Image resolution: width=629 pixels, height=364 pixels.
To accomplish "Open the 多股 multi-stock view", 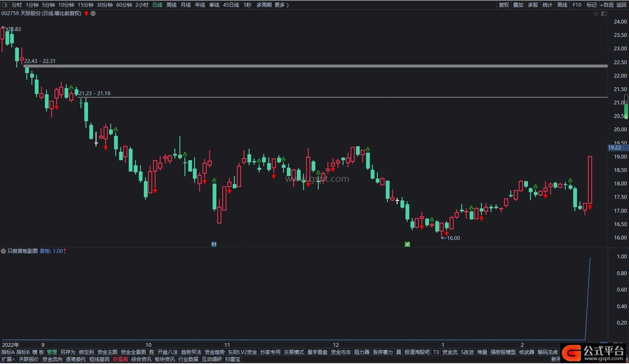I will click(533, 5).
